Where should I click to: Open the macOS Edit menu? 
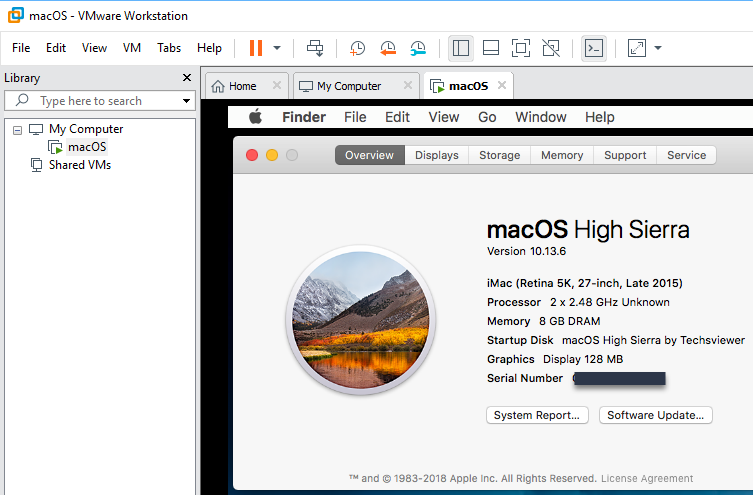tap(397, 117)
